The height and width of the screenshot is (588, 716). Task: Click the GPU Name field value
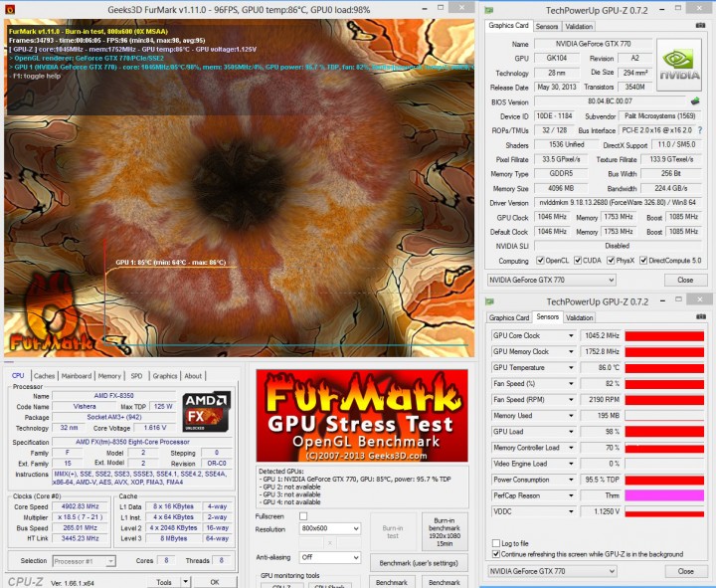(x=593, y=44)
